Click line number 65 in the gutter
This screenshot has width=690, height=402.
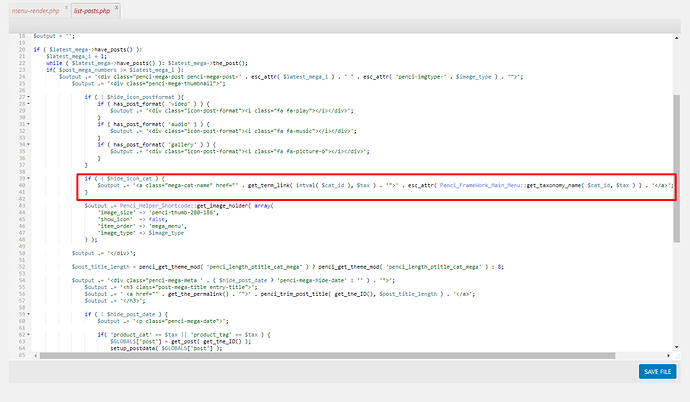(22, 355)
